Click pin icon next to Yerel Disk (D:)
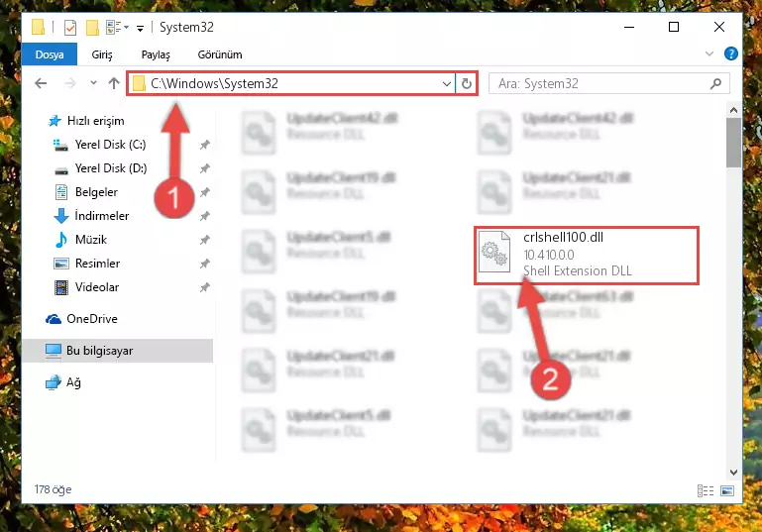Screen dimensions: 762x532 (204, 168)
